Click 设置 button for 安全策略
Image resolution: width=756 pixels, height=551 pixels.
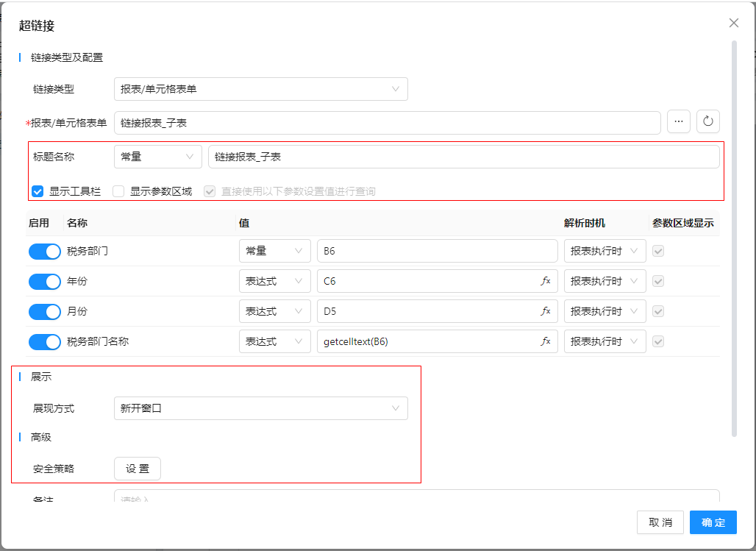pos(138,469)
